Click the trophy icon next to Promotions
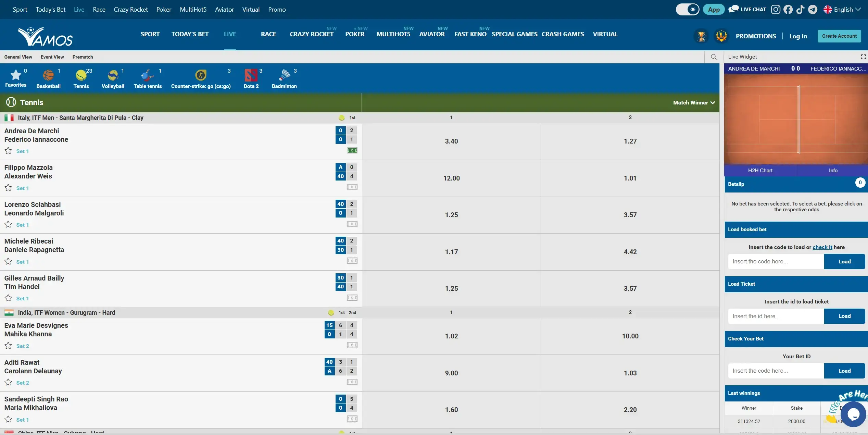This screenshot has width=868, height=435. pos(701,36)
